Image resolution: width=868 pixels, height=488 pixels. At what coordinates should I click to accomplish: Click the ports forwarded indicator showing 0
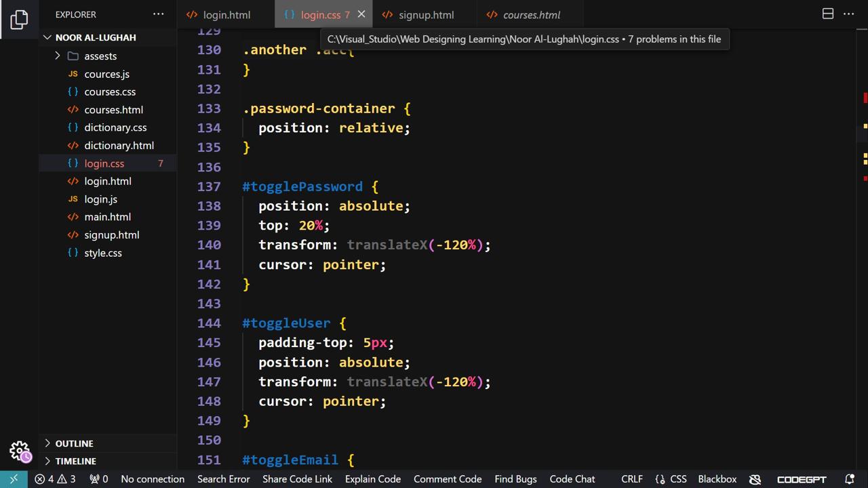point(99,479)
